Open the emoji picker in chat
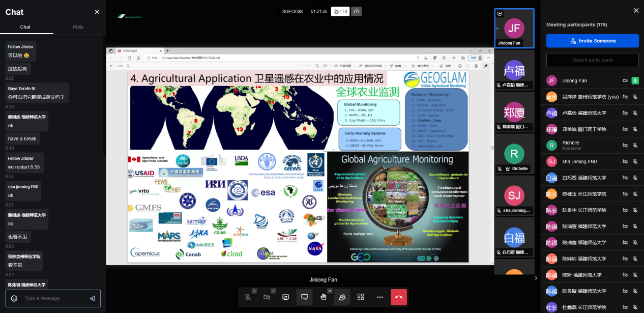This screenshot has width=644, height=313. [x=14, y=298]
